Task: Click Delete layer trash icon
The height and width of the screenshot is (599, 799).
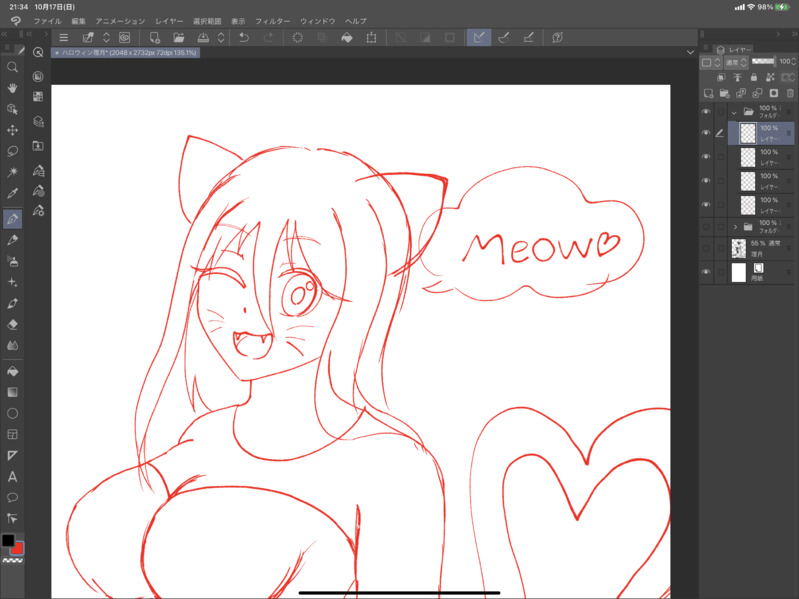Action: [x=790, y=93]
